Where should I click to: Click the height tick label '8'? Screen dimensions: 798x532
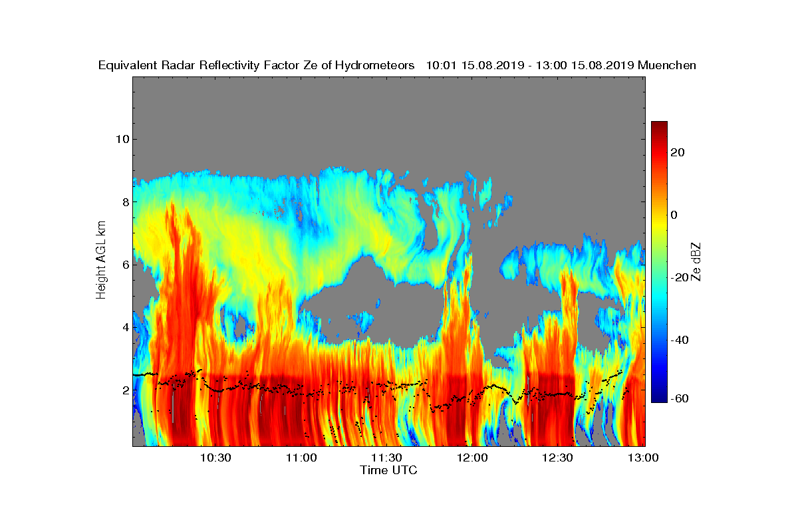124,201
